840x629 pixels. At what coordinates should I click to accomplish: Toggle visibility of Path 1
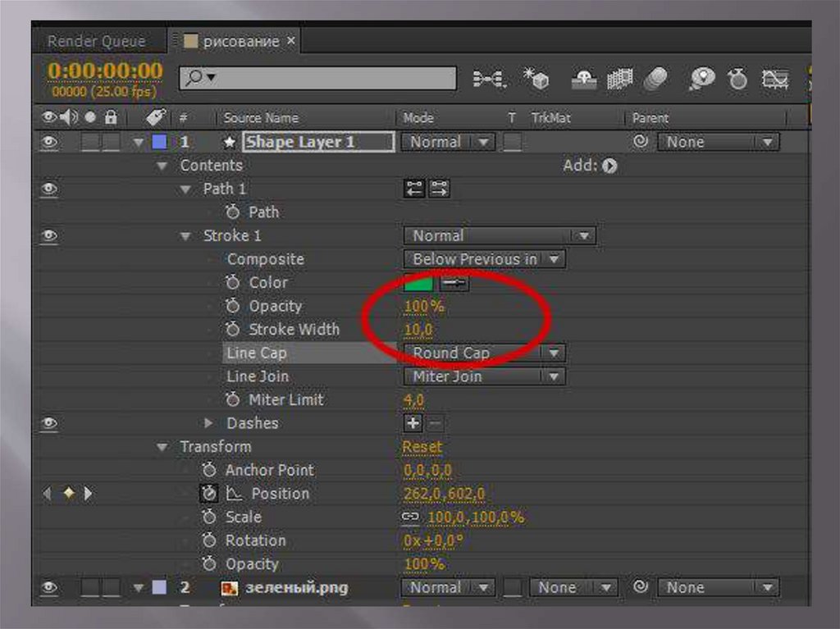coord(49,189)
